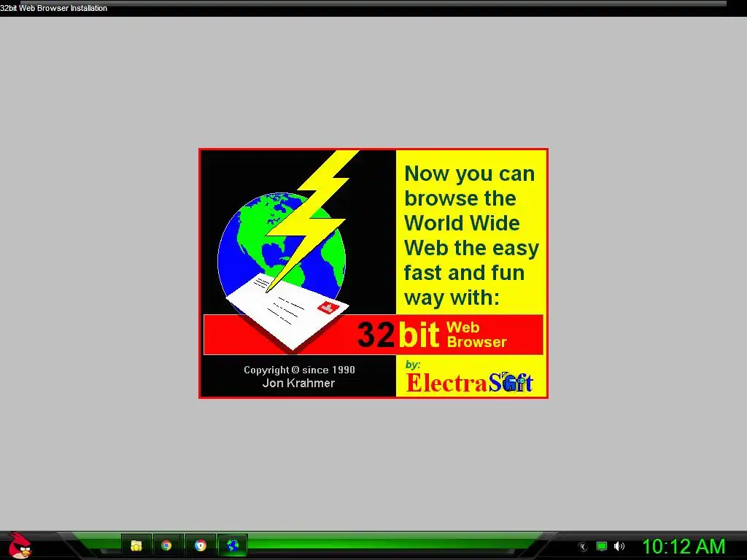
Task: Open the Chromium icon with white circle
Action: coord(201,545)
